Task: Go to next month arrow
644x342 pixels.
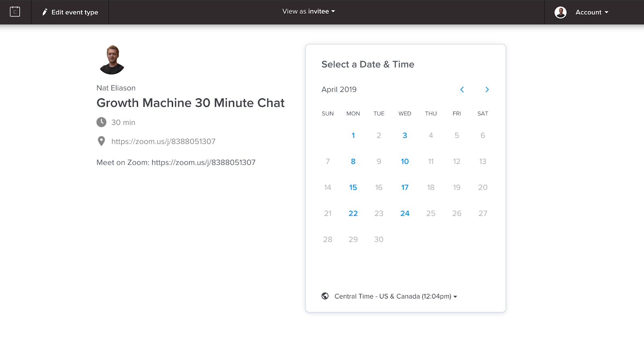Action: tap(487, 89)
